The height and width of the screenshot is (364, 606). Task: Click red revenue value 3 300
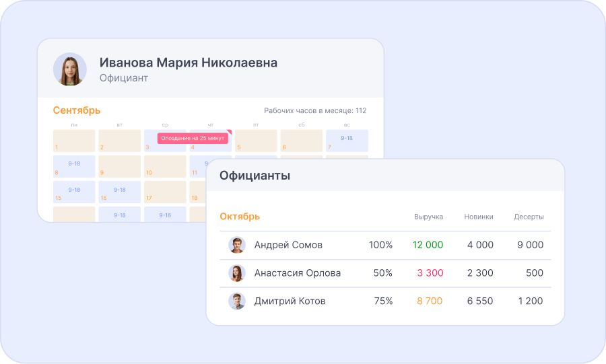(x=430, y=273)
